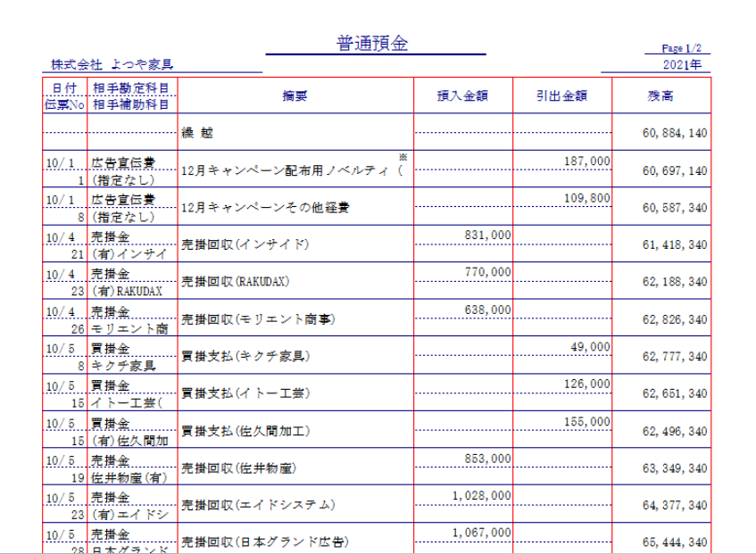Select the 摘要 column header

[x=295, y=95]
